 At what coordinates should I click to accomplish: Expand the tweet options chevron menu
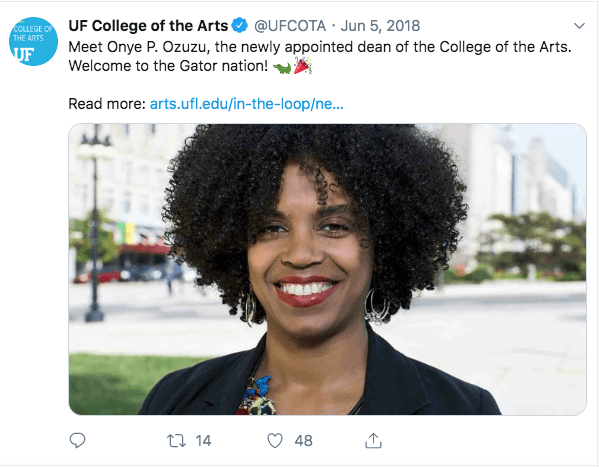[x=580, y=26]
